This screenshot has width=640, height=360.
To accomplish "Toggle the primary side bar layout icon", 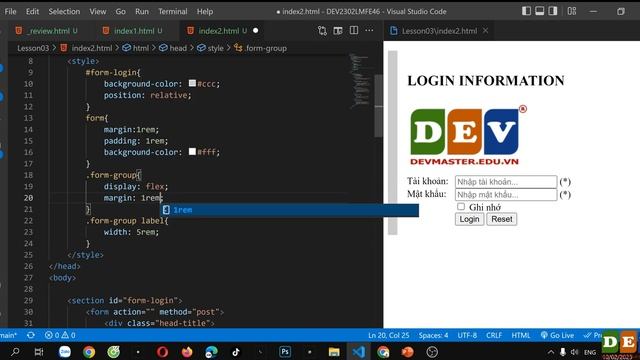I will point(527,11).
